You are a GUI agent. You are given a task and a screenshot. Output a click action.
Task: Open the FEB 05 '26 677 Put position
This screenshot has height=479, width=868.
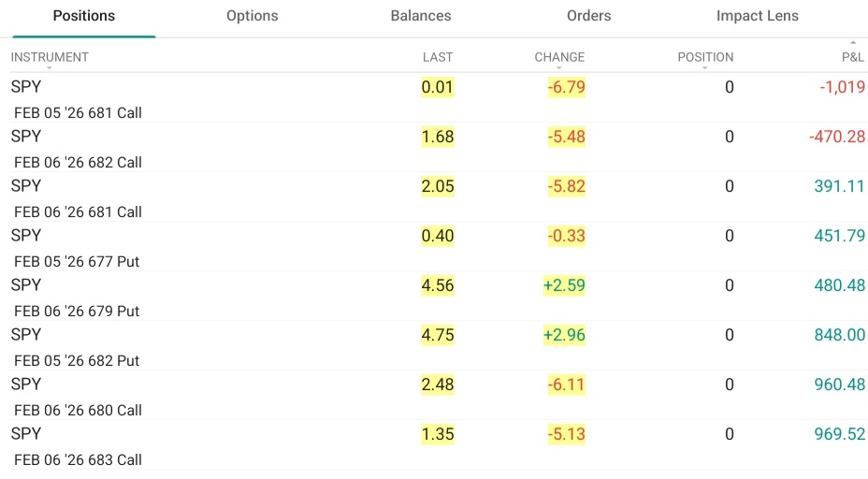coord(434,246)
